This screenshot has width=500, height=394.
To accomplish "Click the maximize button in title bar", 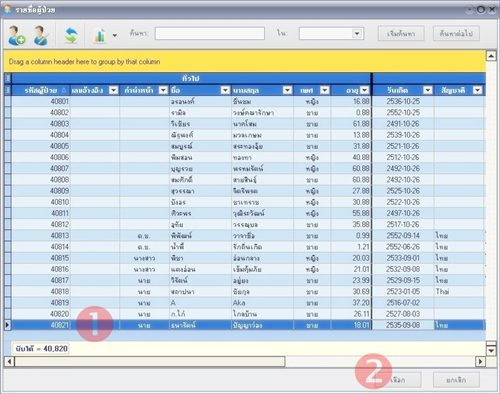I will pos(481,10).
